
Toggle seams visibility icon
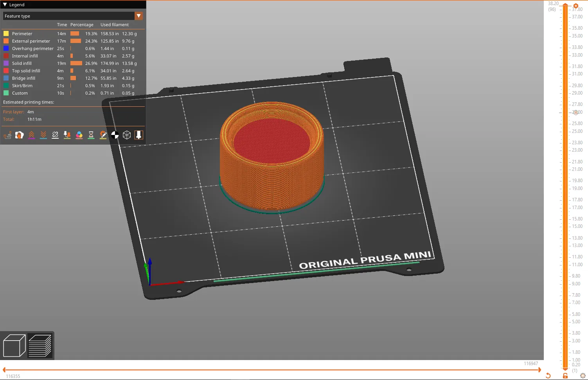pos(55,135)
